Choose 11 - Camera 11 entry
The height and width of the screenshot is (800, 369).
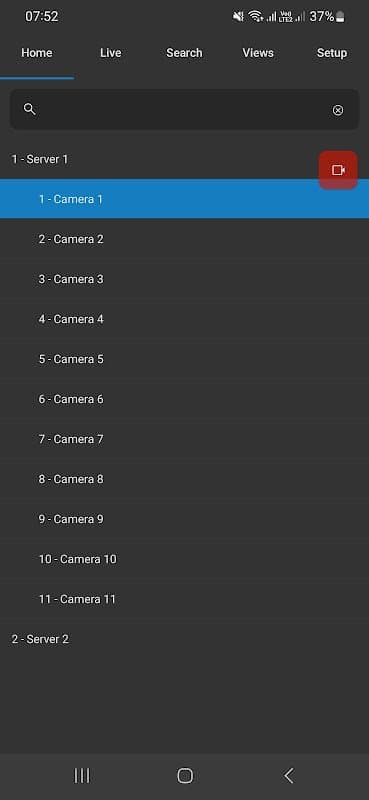pos(184,599)
